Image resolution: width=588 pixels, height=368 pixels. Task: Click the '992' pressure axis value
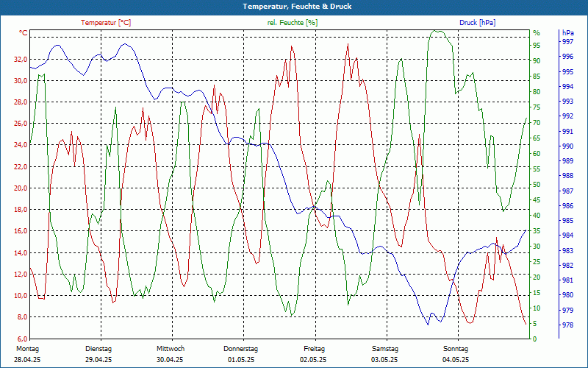click(568, 116)
